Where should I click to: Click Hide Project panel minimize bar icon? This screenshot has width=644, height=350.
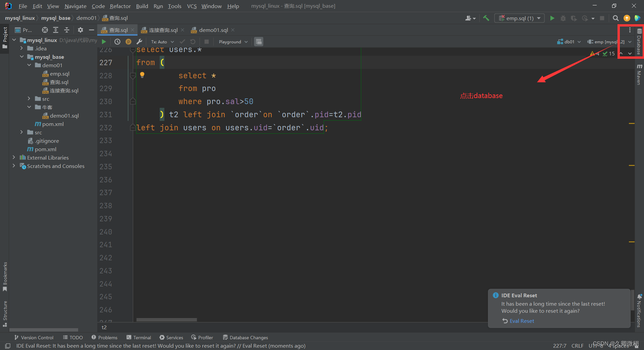[x=91, y=30]
